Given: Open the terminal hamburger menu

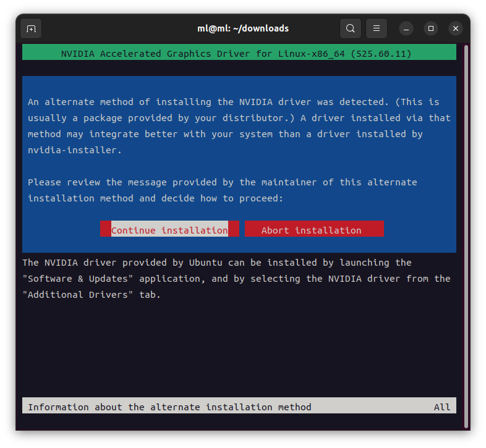Looking at the screenshot, I should tap(377, 28).
